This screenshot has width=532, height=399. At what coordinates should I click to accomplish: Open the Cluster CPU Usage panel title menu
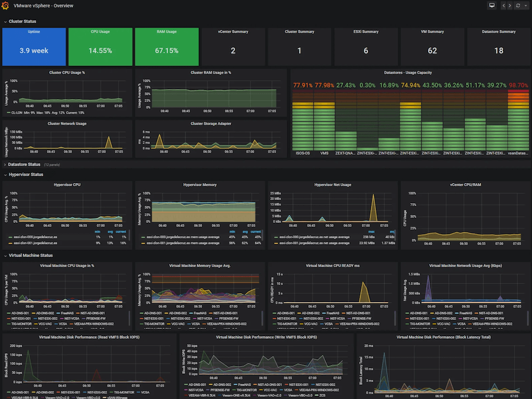click(66, 72)
